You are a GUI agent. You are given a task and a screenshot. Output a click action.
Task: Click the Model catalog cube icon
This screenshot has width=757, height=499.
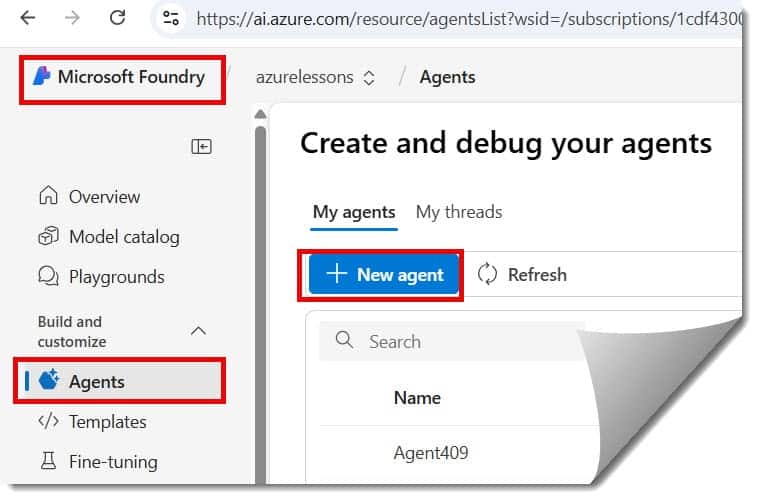48,236
